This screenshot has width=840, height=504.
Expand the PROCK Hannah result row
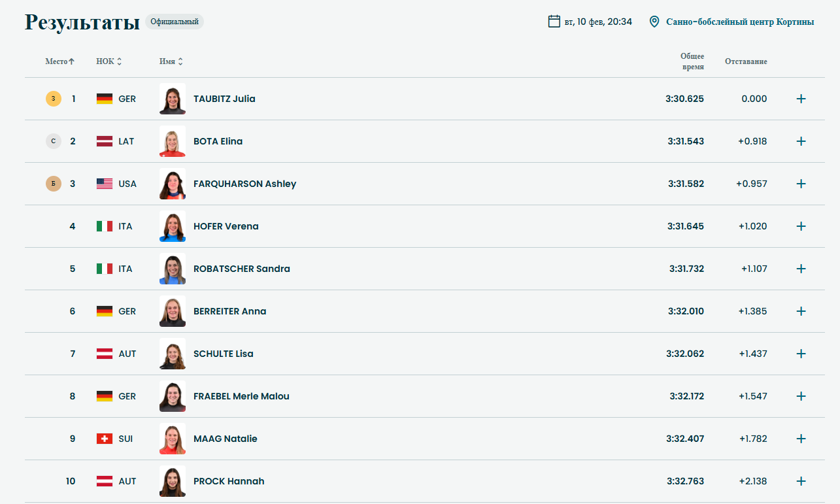(x=801, y=481)
